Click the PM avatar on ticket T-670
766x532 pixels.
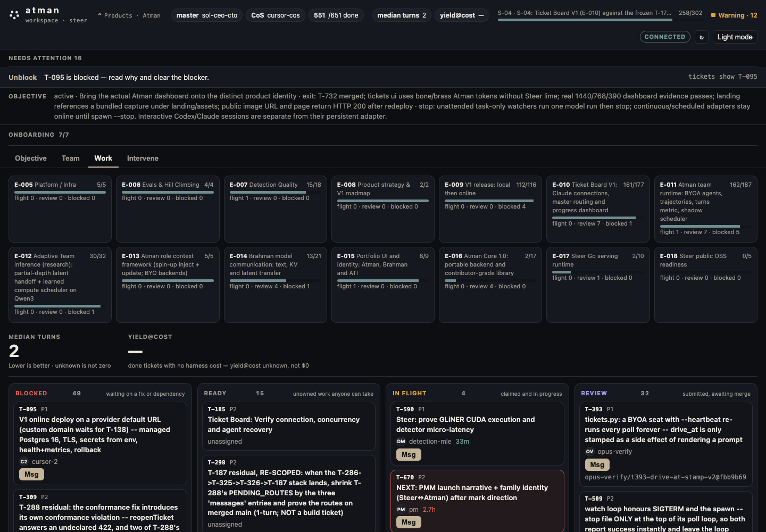(401, 510)
